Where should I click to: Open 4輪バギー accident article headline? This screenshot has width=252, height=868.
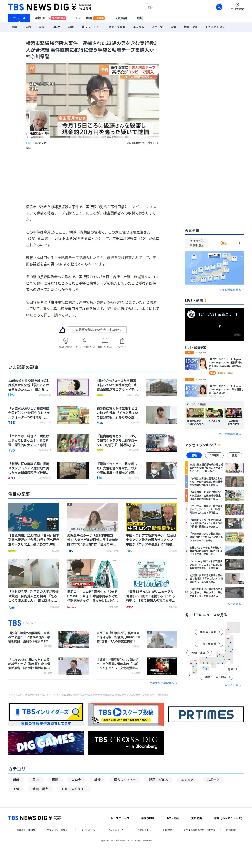pyautogui.click(x=117, y=385)
